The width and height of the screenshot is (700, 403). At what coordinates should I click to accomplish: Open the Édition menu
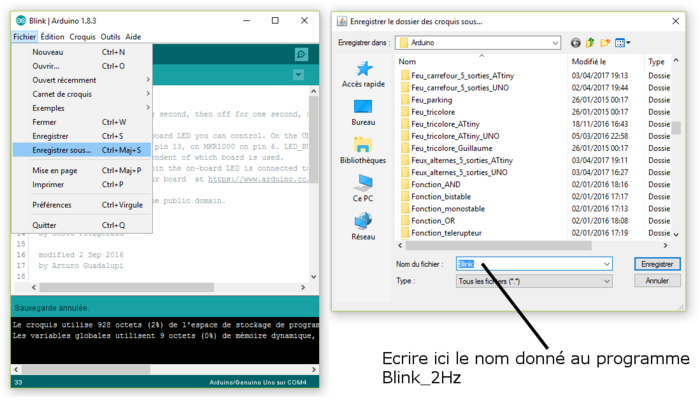[52, 37]
